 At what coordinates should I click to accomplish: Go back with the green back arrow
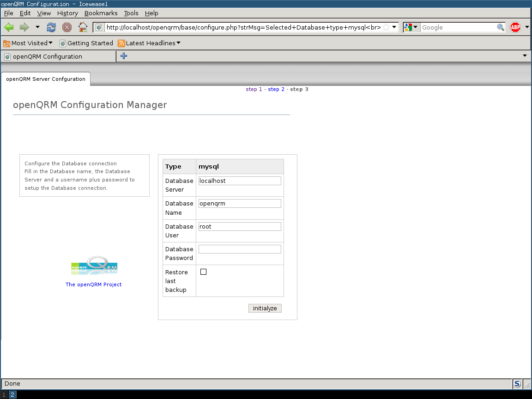click(x=9, y=27)
